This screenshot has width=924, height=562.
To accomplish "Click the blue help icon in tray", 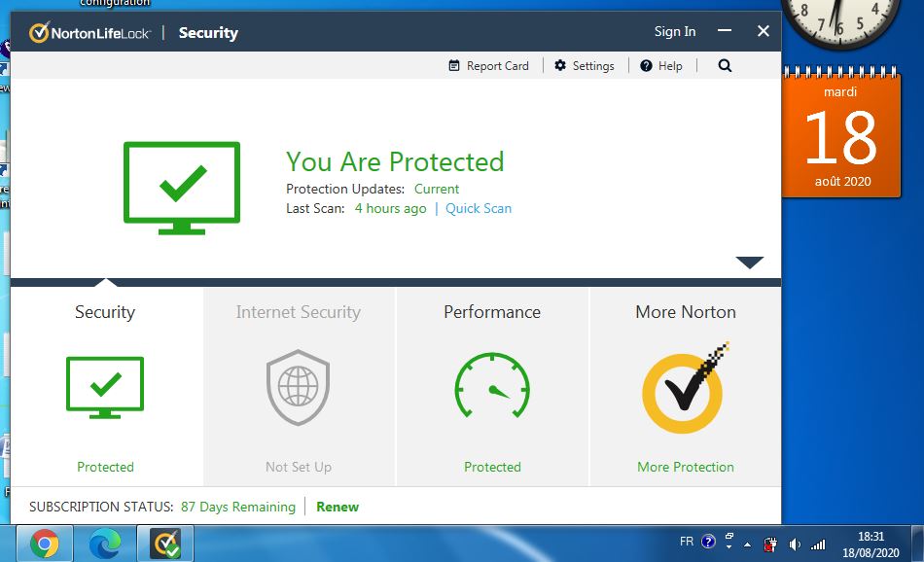I will click(708, 542).
